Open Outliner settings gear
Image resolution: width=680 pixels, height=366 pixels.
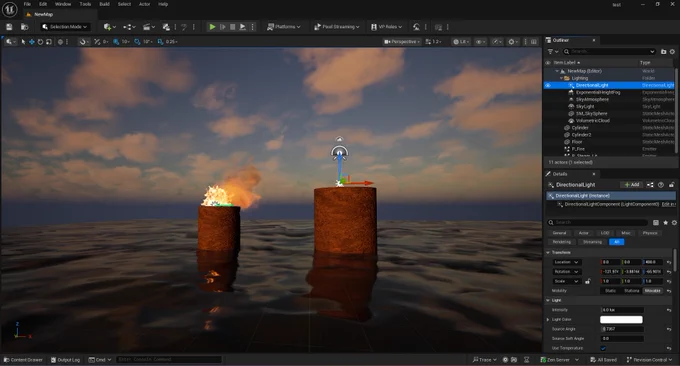(x=672, y=52)
